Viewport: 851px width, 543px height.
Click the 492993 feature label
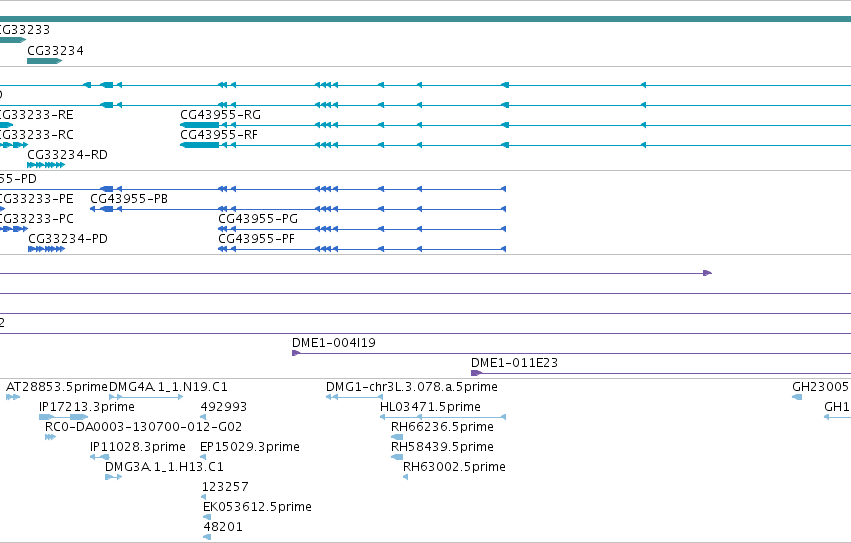pos(224,407)
